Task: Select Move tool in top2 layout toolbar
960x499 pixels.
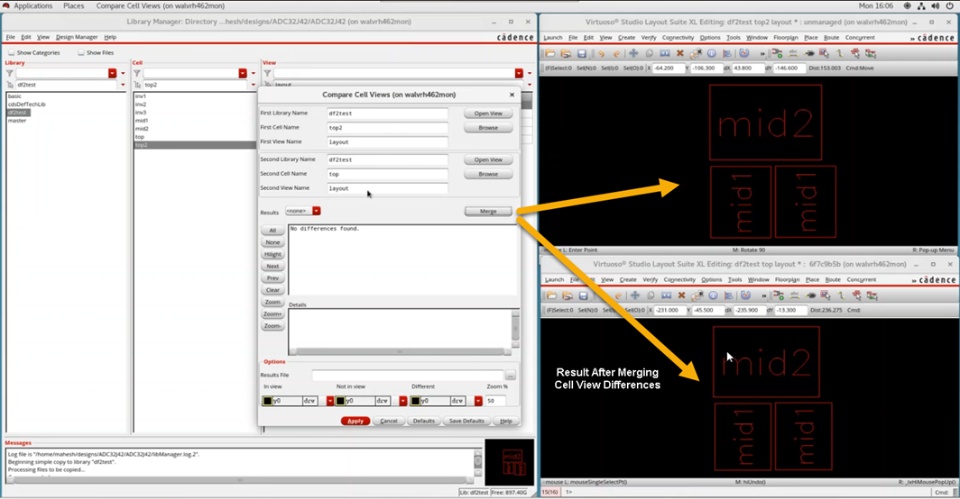Action: (x=634, y=53)
